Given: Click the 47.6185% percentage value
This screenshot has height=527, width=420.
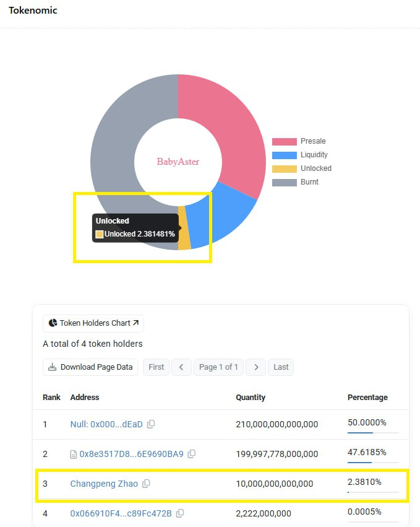Looking at the screenshot, I should (x=367, y=452).
